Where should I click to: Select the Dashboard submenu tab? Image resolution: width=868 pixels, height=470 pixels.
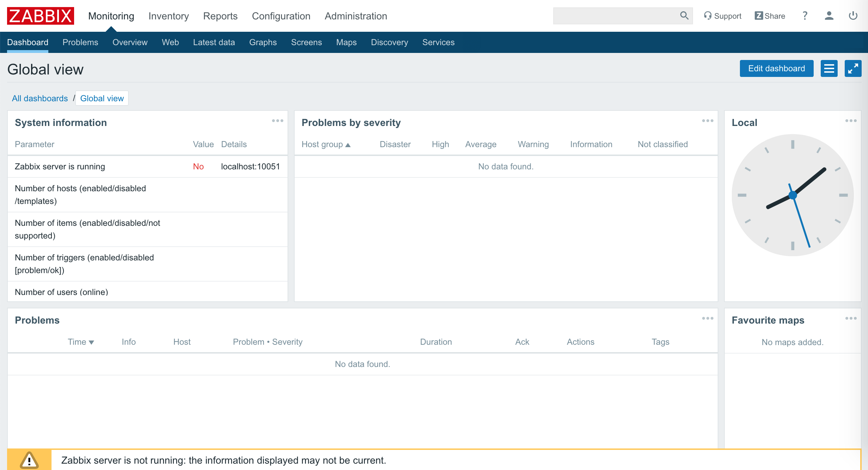click(x=28, y=42)
